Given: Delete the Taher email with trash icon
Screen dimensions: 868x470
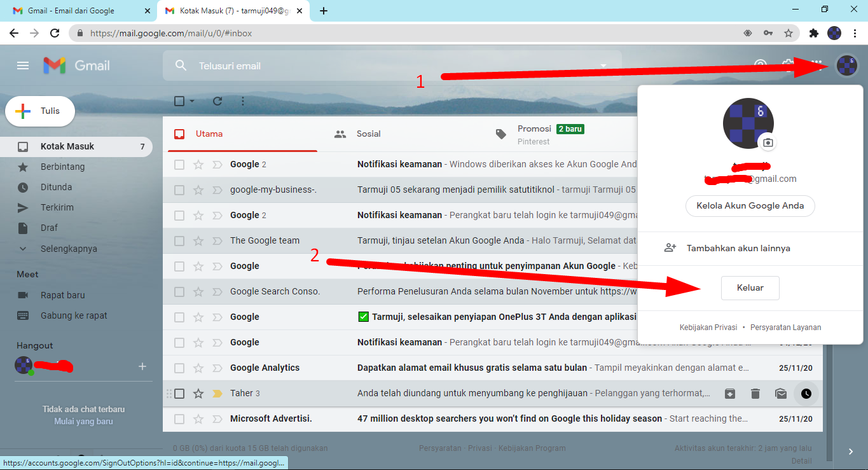Looking at the screenshot, I should point(755,394).
